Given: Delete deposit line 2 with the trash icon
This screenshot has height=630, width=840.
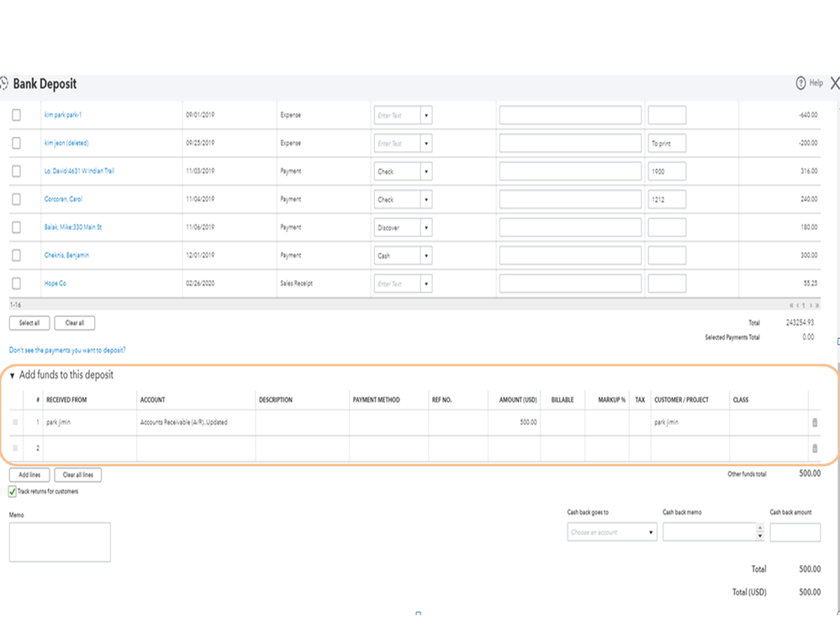Looking at the screenshot, I should (x=813, y=448).
